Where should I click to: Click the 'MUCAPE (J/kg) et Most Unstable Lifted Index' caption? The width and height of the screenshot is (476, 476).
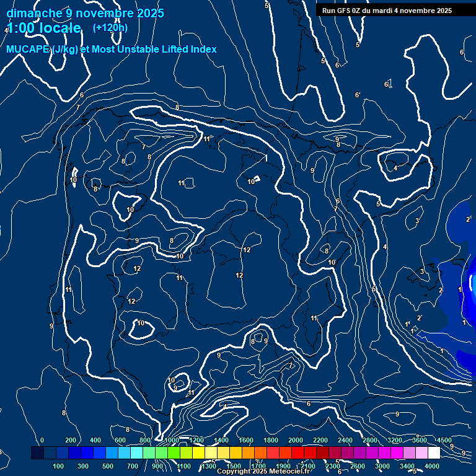(x=112, y=49)
